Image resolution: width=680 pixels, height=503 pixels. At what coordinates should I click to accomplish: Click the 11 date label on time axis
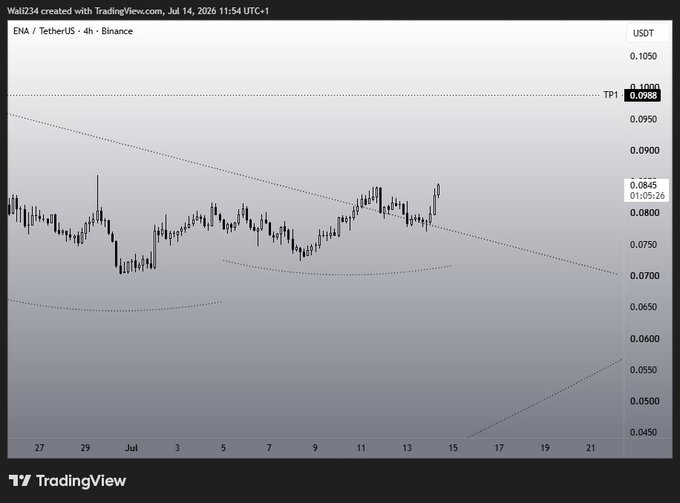361,448
